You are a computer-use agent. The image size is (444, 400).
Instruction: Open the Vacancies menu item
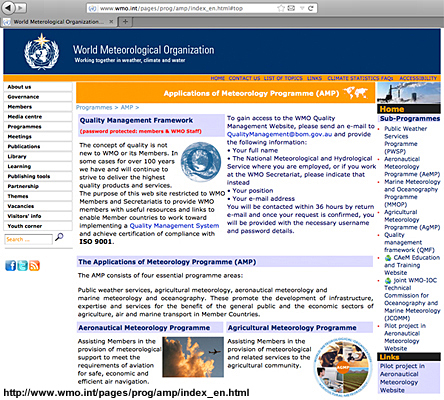point(38,206)
